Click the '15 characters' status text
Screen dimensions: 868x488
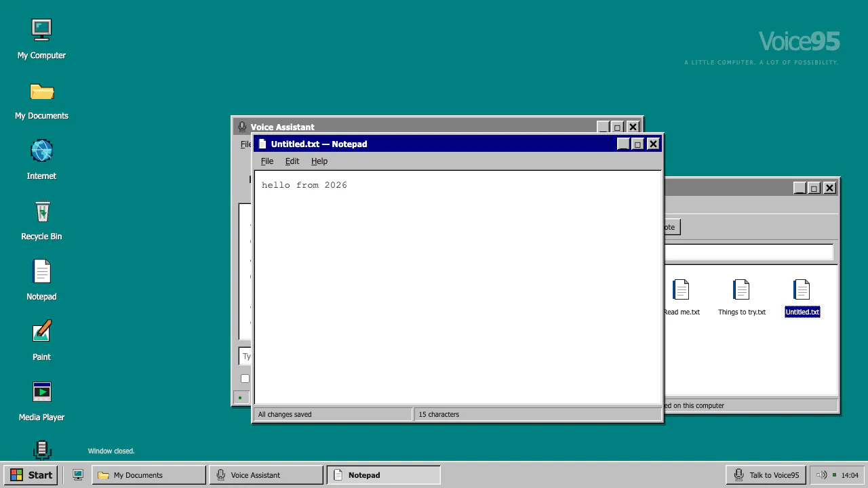click(439, 414)
